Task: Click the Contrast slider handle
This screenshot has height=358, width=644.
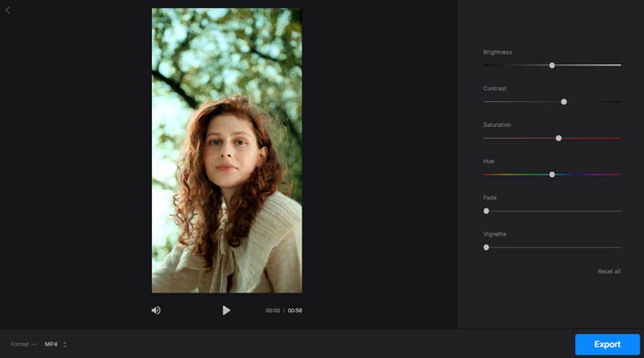Action: pos(563,102)
